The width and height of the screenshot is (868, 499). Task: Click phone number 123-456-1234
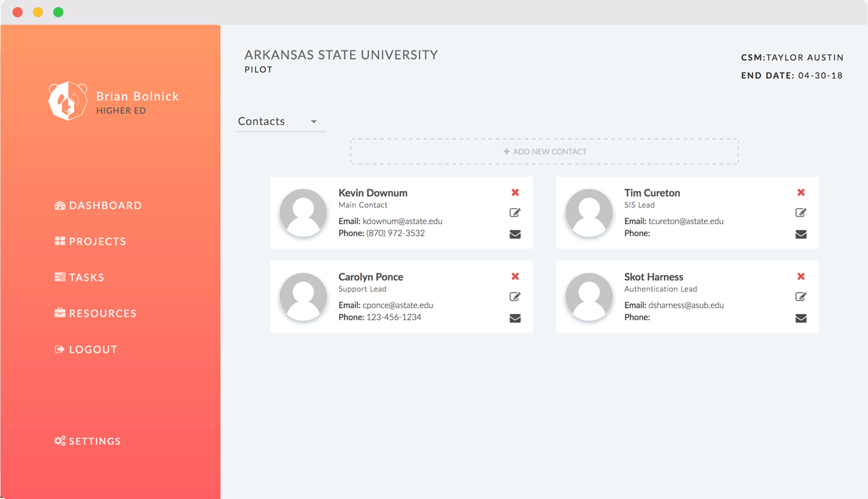pyautogui.click(x=394, y=317)
